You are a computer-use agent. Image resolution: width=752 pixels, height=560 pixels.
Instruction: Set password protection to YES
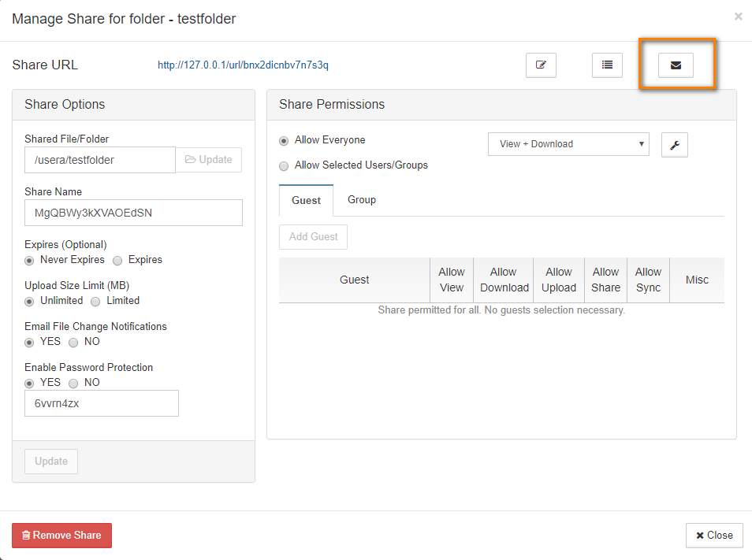(x=29, y=384)
